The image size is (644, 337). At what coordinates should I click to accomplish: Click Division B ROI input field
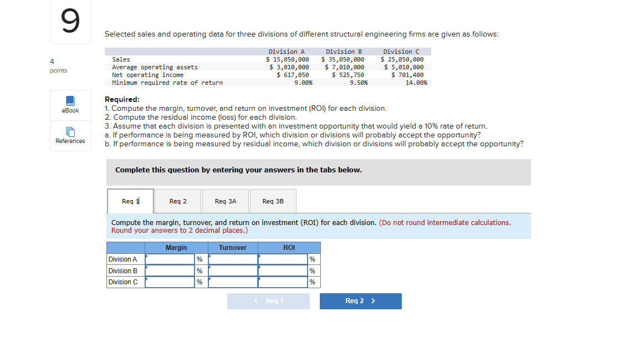tap(283, 270)
